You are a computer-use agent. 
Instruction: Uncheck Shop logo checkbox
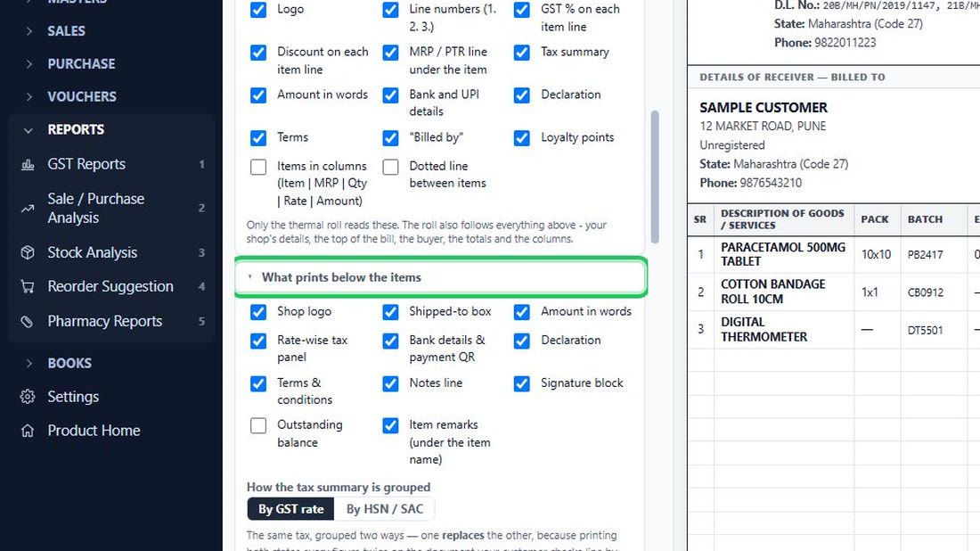[x=258, y=312]
